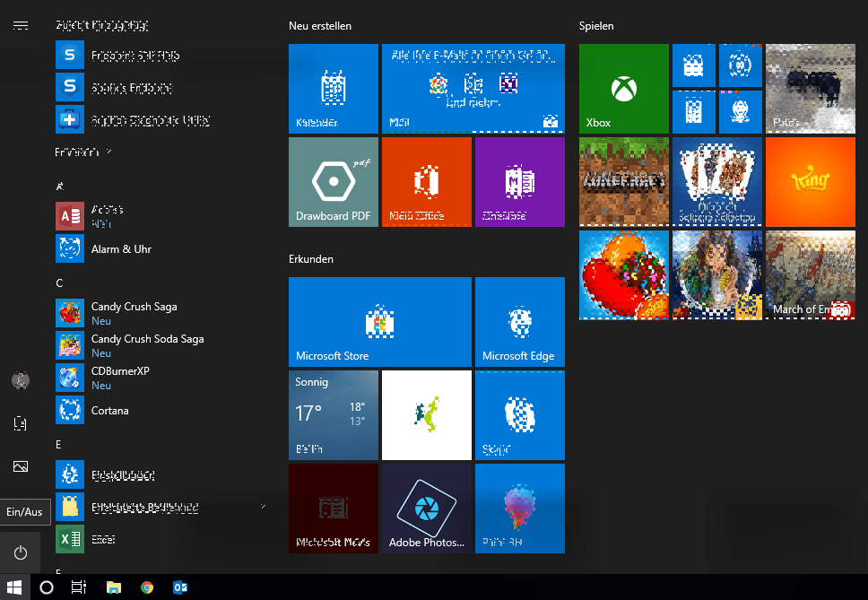Open the white tile with green figure logo

pos(427,415)
